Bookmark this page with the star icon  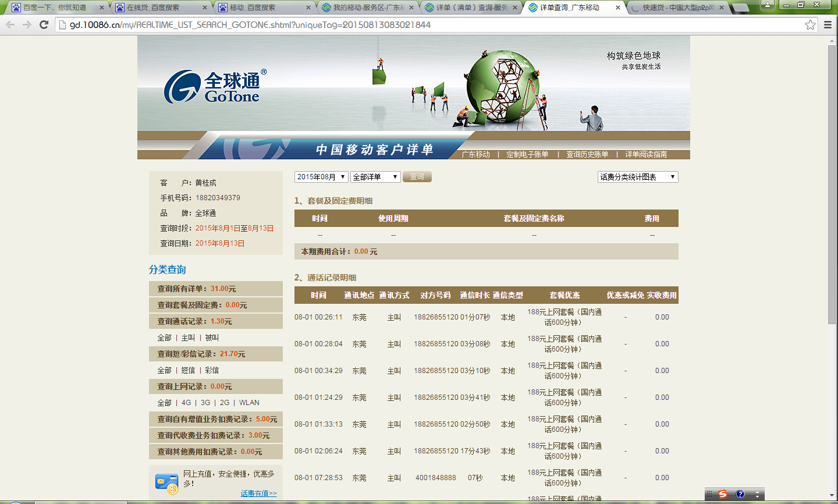[x=810, y=24]
